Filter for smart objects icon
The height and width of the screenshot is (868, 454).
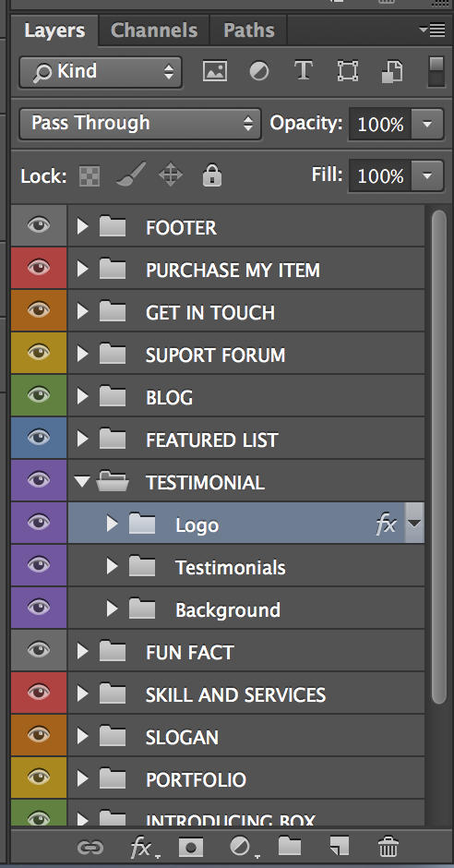pos(392,71)
